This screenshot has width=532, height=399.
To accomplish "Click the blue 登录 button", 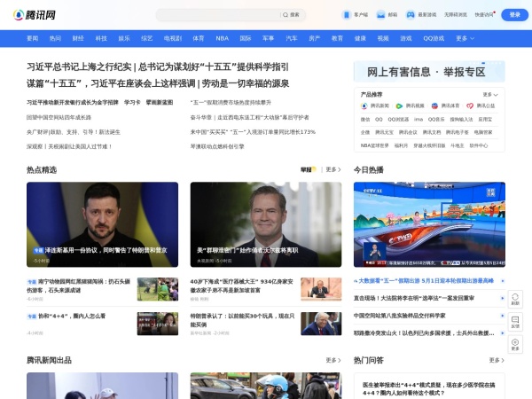I will 514,15.
